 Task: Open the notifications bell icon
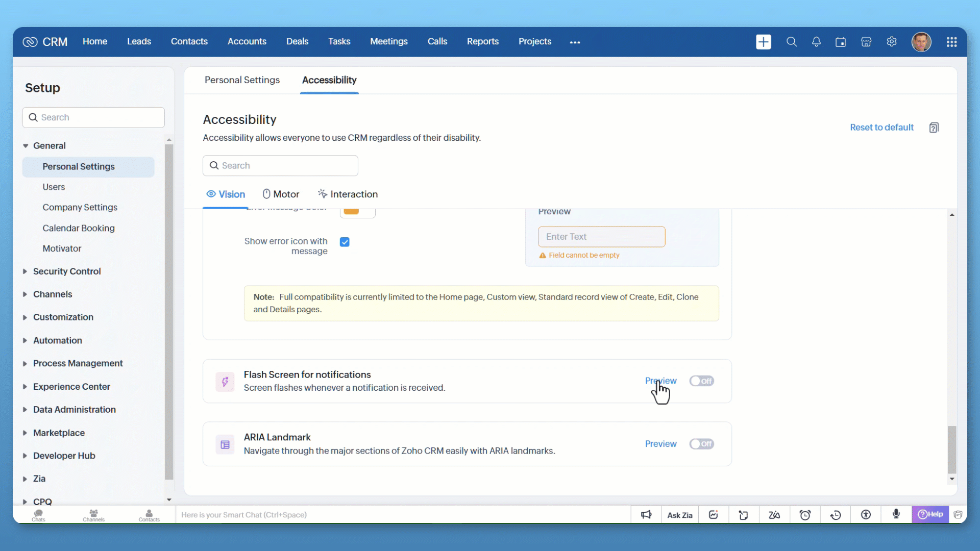click(x=816, y=42)
